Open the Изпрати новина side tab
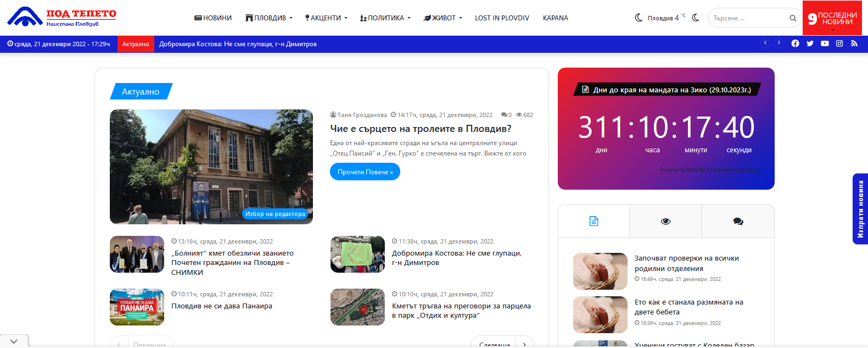Viewport: 868px width, 348px height. (x=860, y=209)
